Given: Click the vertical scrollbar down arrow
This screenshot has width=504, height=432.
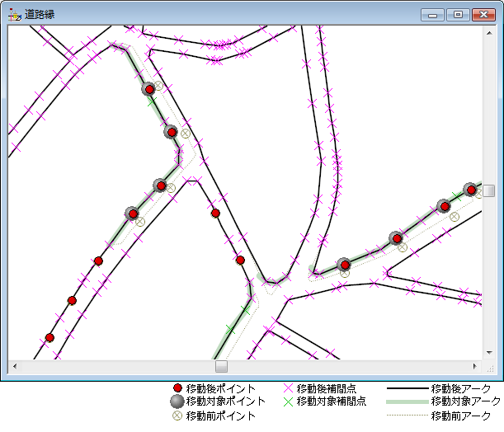Looking at the screenshot, I should [489, 352].
